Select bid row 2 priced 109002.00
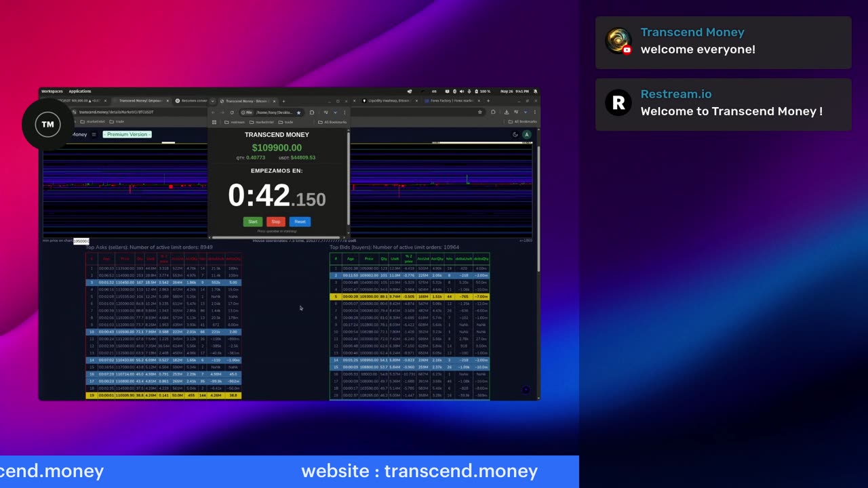The height and width of the screenshot is (488, 868). coord(410,275)
